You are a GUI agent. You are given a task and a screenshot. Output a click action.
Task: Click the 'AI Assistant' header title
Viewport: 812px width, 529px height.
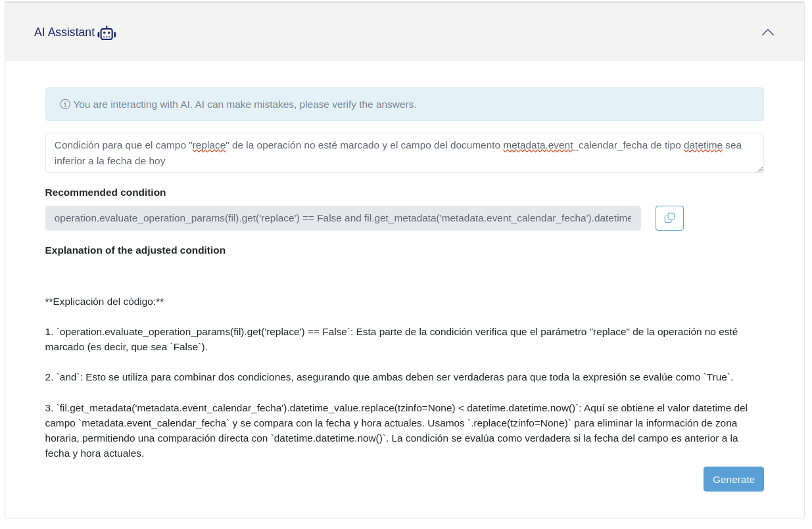(x=64, y=32)
